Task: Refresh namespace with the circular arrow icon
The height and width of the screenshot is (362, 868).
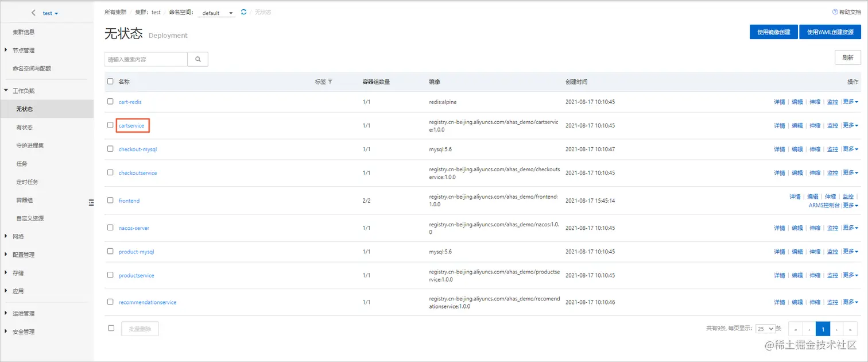Action: coord(244,12)
